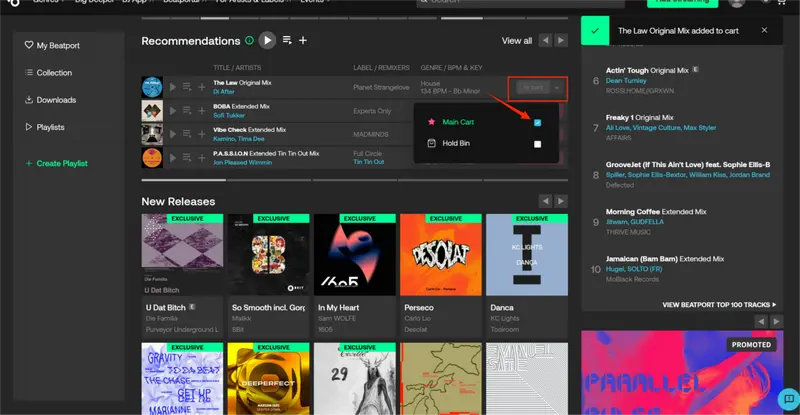Viewport: 800px width, 415px height.
Task: Click Create Playlist
Action: tap(56, 163)
